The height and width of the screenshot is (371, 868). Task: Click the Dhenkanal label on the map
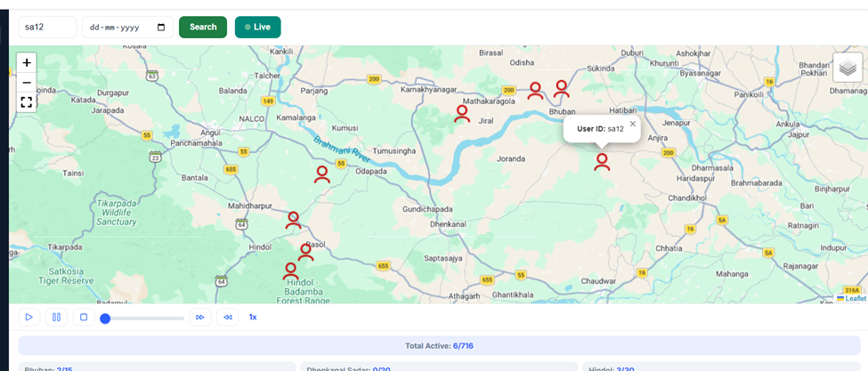tap(448, 224)
